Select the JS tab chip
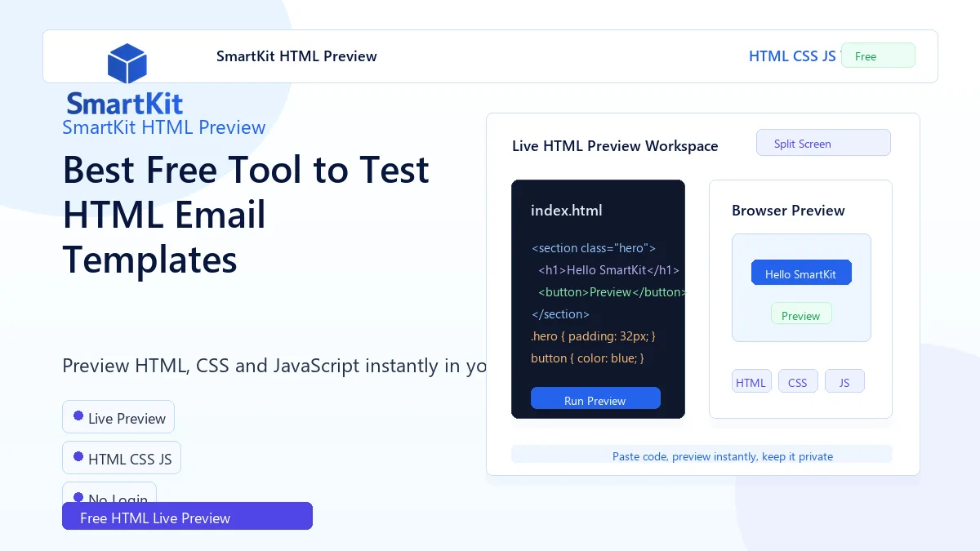Viewport: 980px width, 551px height. pos(844,381)
